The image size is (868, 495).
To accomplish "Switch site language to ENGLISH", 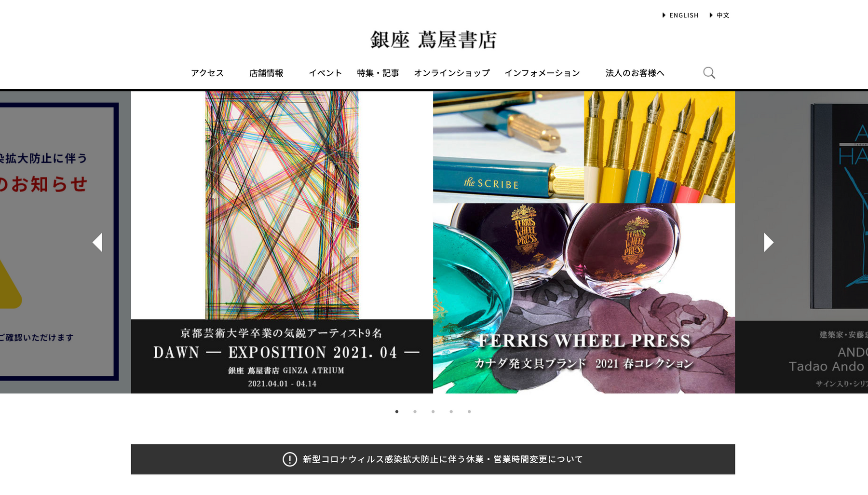I will tap(684, 15).
